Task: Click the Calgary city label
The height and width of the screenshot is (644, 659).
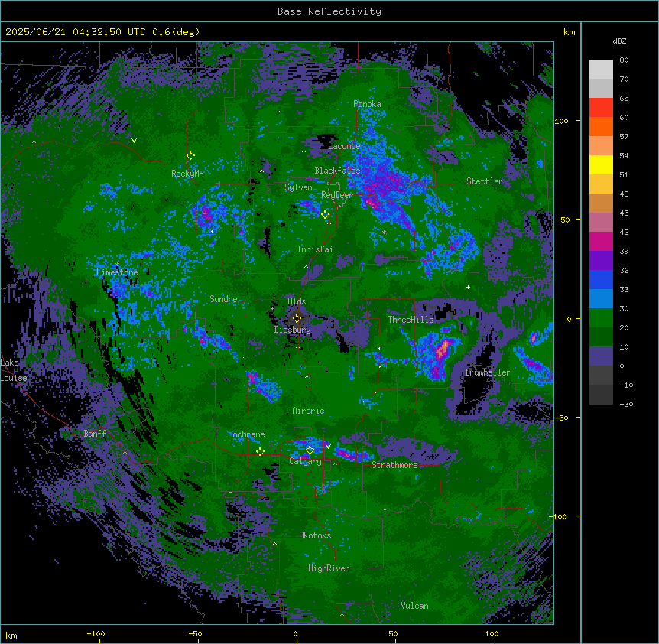Action: [x=305, y=461]
